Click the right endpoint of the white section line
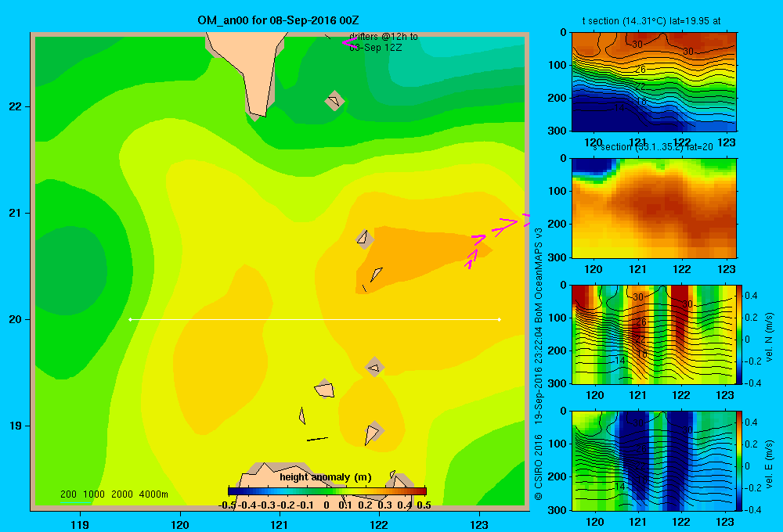 500,319
